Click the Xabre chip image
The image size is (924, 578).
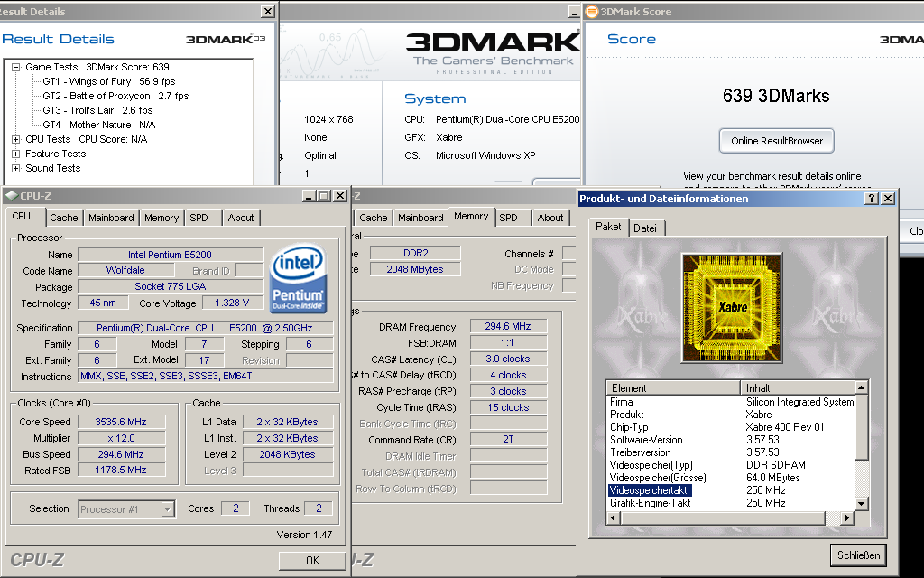tap(732, 307)
